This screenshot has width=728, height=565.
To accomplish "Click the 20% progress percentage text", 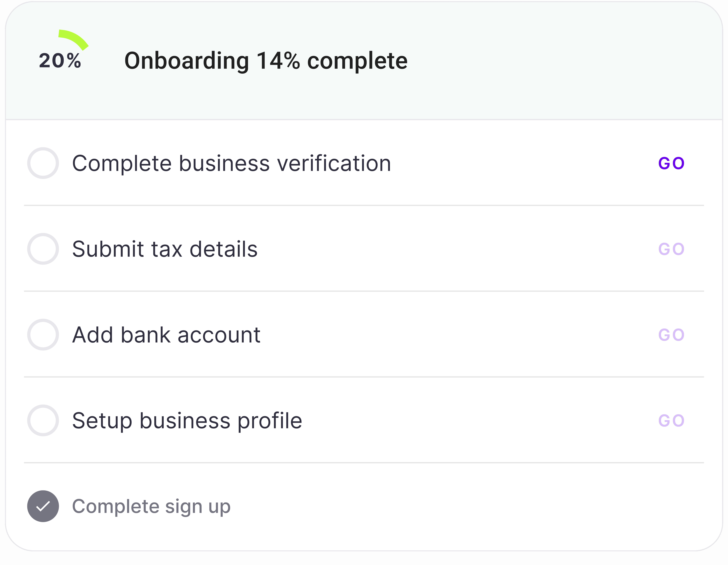I will click(x=60, y=61).
